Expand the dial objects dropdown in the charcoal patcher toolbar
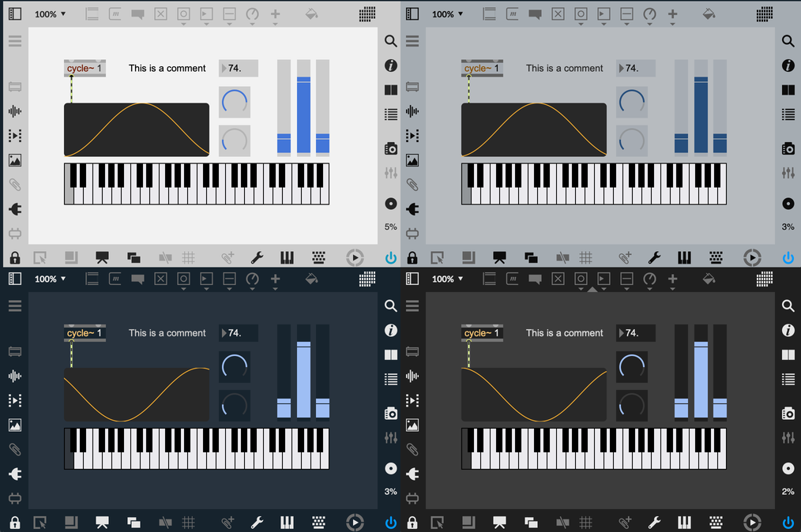This screenshot has height=532, width=801. pos(649,279)
